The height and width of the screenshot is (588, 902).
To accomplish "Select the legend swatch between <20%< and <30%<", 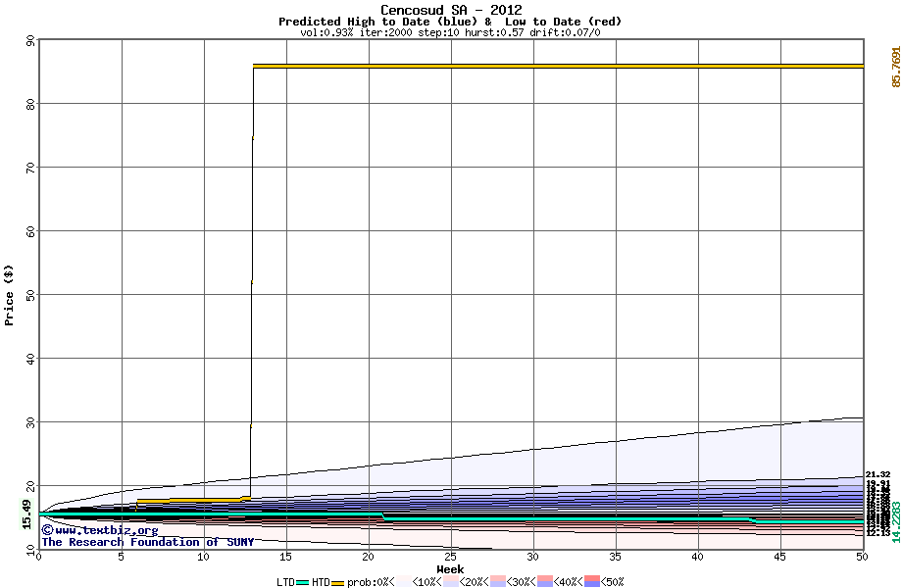I will 498,581.
